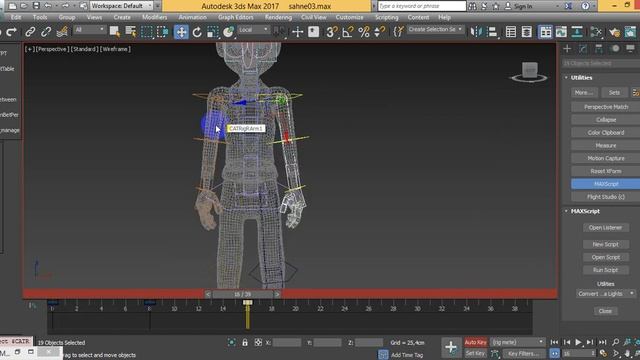Open the Workspace: Default dropdown
640x360 pixels.
pyautogui.click(x=121, y=6)
